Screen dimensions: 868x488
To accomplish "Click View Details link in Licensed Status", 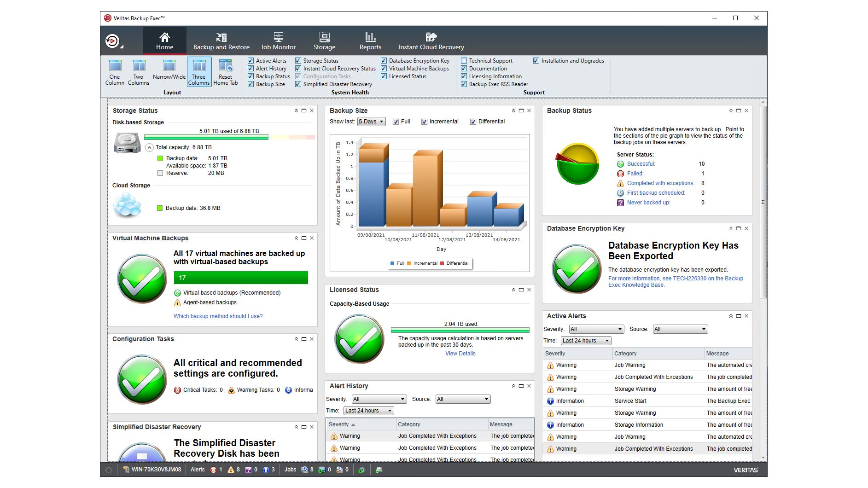I will click(460, 354).
